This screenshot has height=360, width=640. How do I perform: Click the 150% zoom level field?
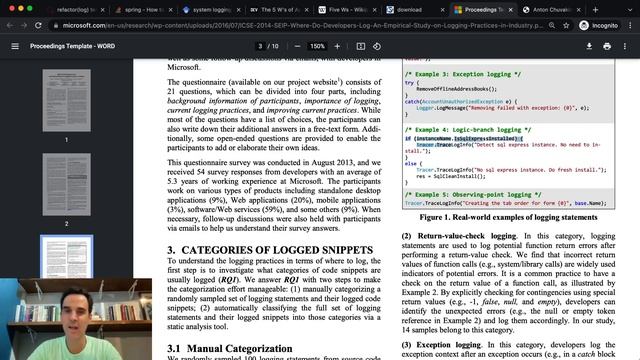317,46
